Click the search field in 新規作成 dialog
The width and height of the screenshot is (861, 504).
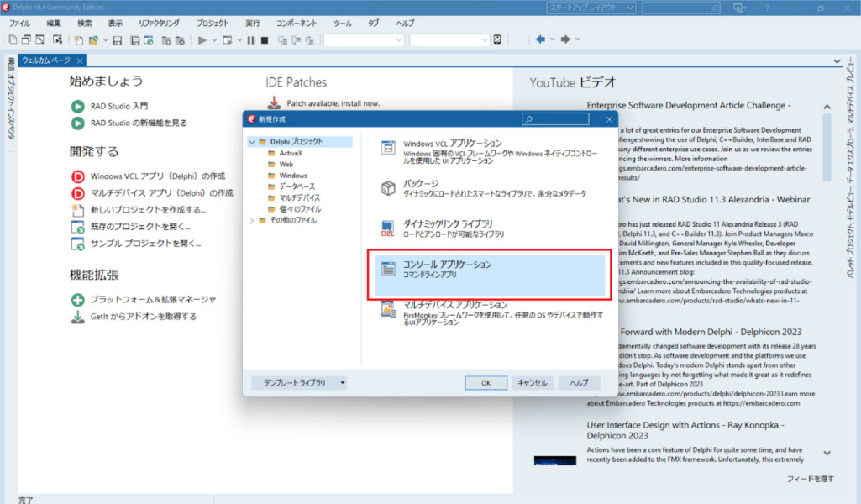555,118
